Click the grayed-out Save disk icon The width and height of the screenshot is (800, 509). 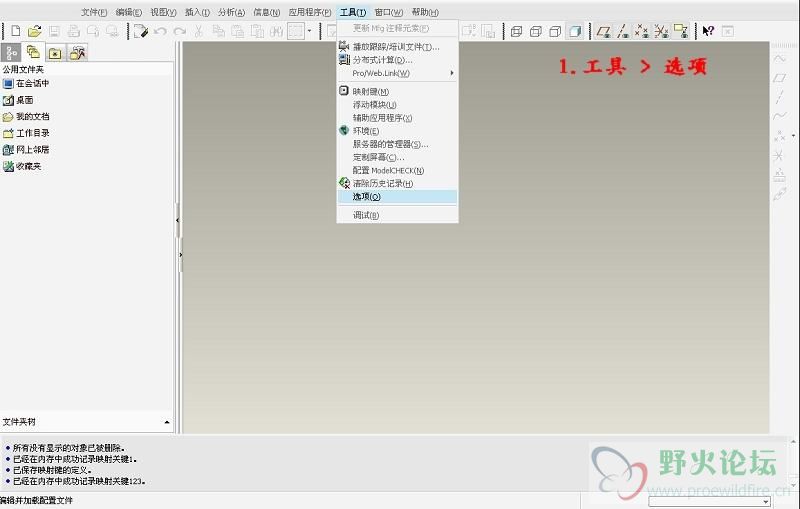[x=54, y=31]
